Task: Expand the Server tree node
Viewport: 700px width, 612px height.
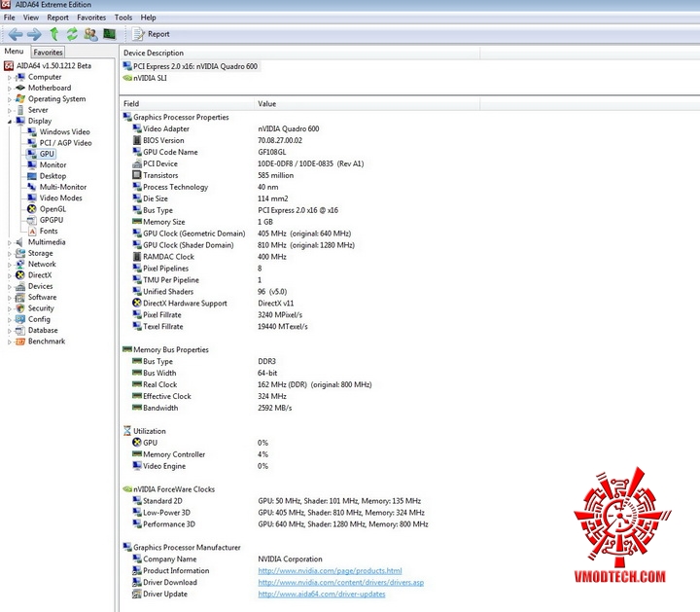Action: point(9,110)
